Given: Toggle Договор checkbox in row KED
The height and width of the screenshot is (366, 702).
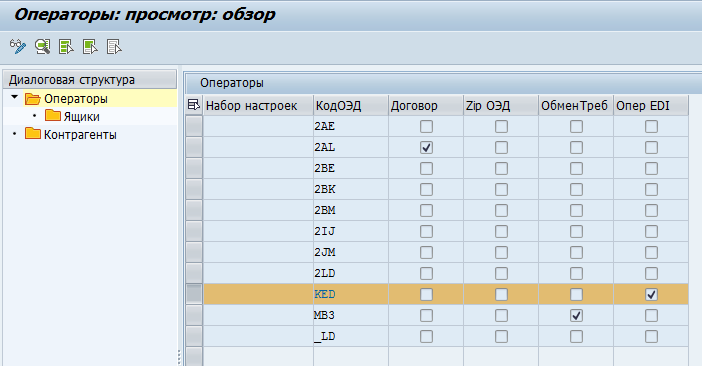Looking at the screenshot, I should (x=426, y=294).
